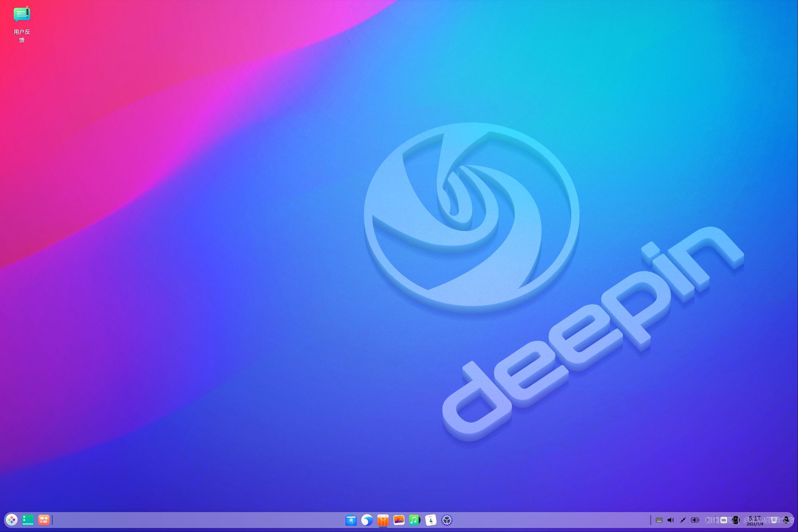This screenshot has height=532, width=798.
Task: Open the shutdown power menu
Action: tap(736, 520)
